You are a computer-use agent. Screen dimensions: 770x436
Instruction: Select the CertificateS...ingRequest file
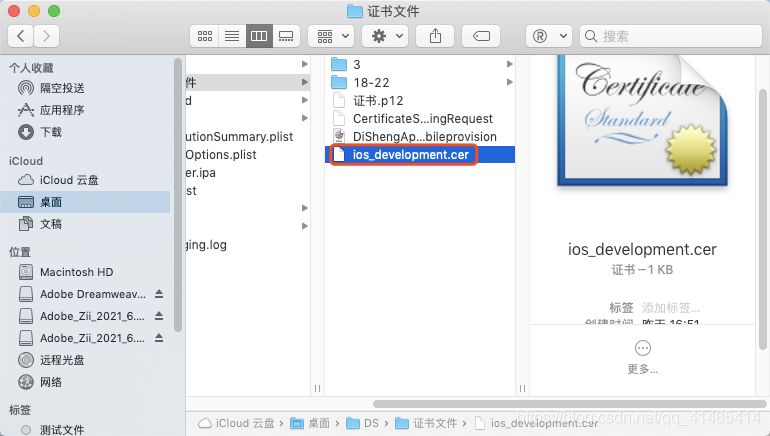(x=419, y=119)
